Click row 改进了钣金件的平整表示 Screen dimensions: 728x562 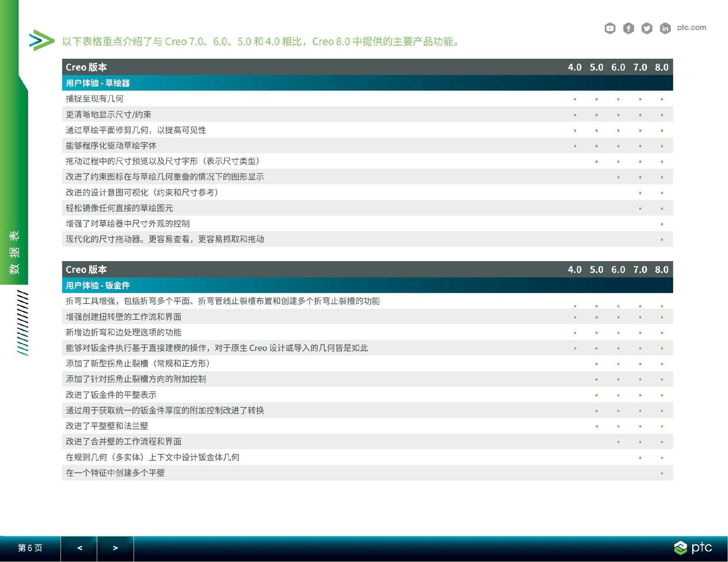(x=367, y=395)
